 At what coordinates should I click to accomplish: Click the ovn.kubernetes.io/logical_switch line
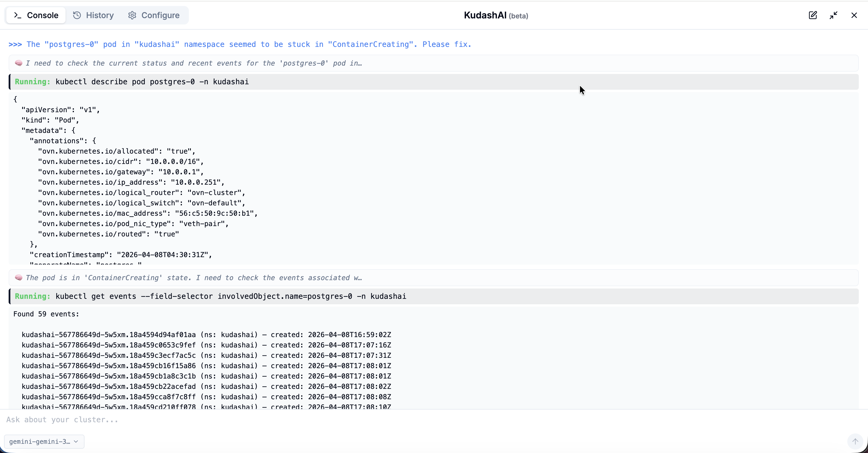[141, 203]
